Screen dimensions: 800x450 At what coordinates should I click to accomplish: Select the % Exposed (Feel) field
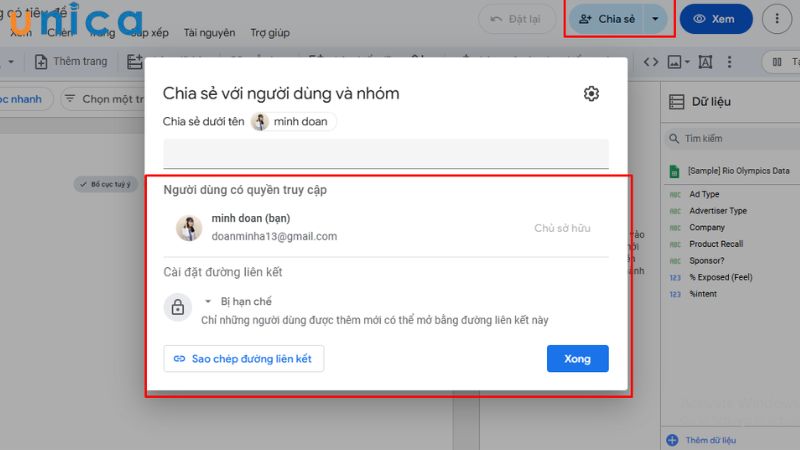coord(720,277)
